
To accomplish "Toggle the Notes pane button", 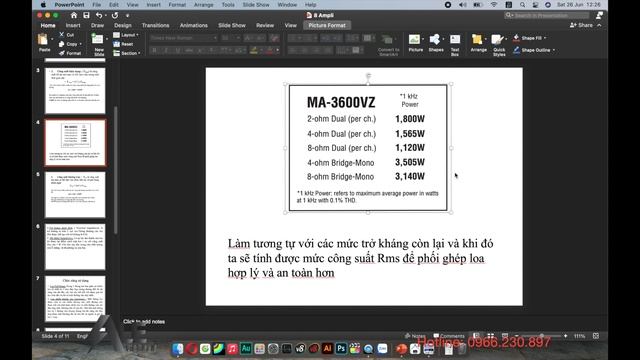I will 415,336.
